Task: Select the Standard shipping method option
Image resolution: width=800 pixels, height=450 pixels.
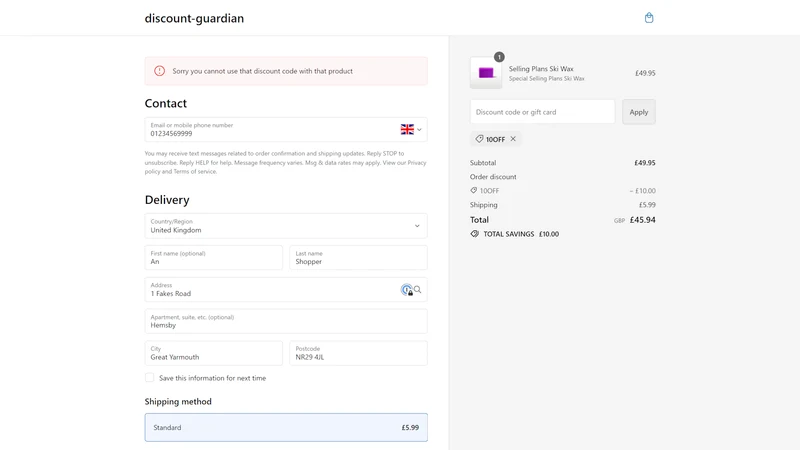Action: pos(286,428)
